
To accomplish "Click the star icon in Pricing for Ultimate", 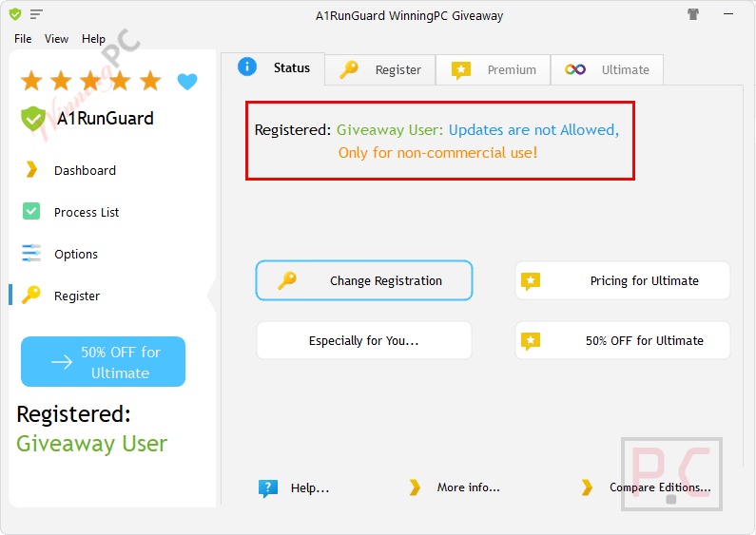I will [531, 281].
